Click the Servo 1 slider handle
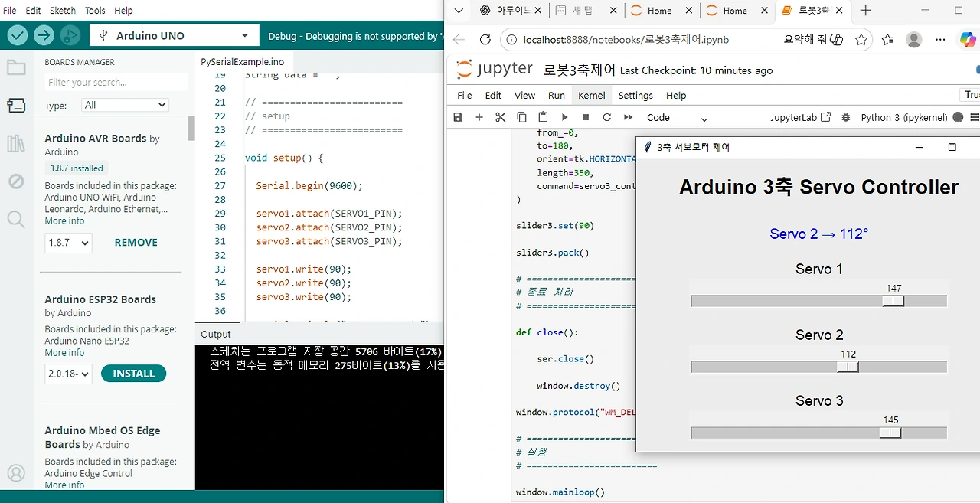This screenshot has height=503, width=980. coord(893,302)
